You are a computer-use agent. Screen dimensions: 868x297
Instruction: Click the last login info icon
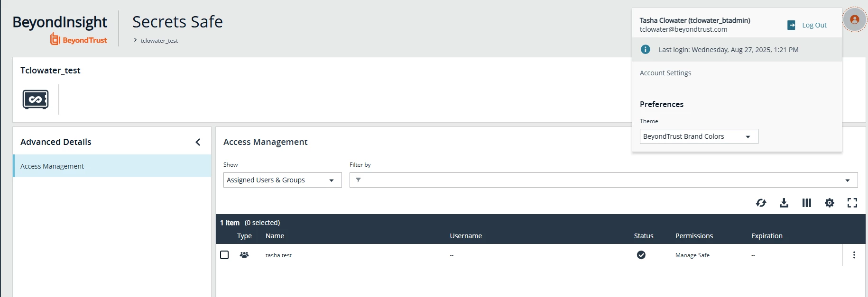645,49
